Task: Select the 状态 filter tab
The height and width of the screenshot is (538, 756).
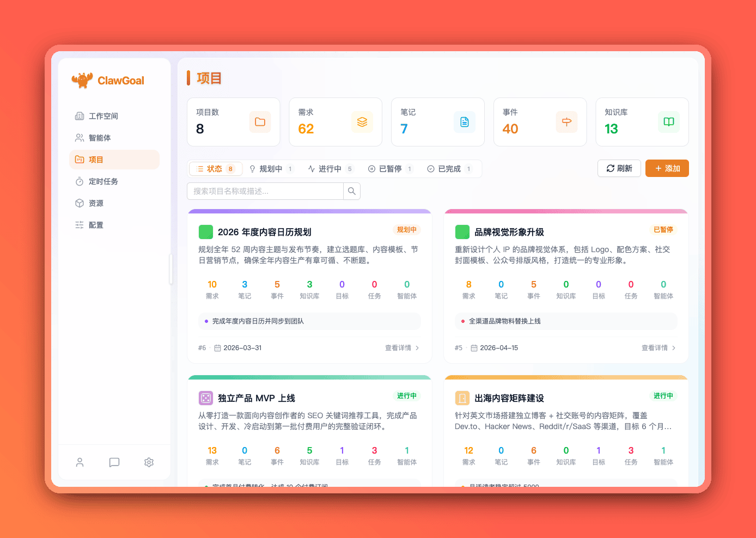Action: (216, 169)
